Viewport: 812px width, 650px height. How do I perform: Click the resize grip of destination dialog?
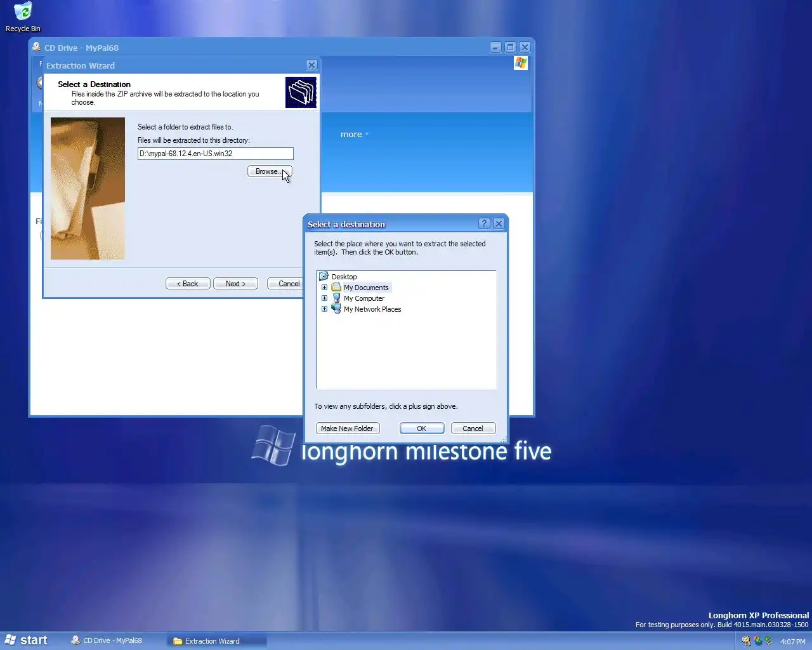click(504, 439)
